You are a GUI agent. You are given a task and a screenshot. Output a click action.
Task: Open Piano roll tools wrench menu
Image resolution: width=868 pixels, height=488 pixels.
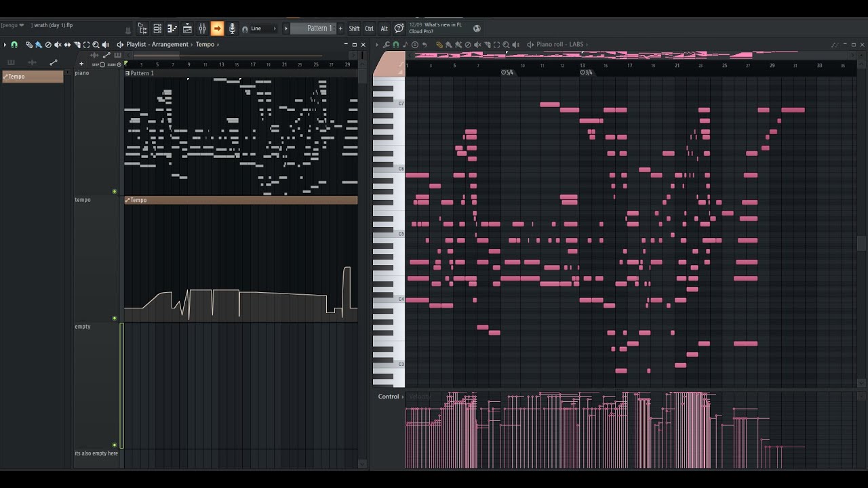[387, 45]
